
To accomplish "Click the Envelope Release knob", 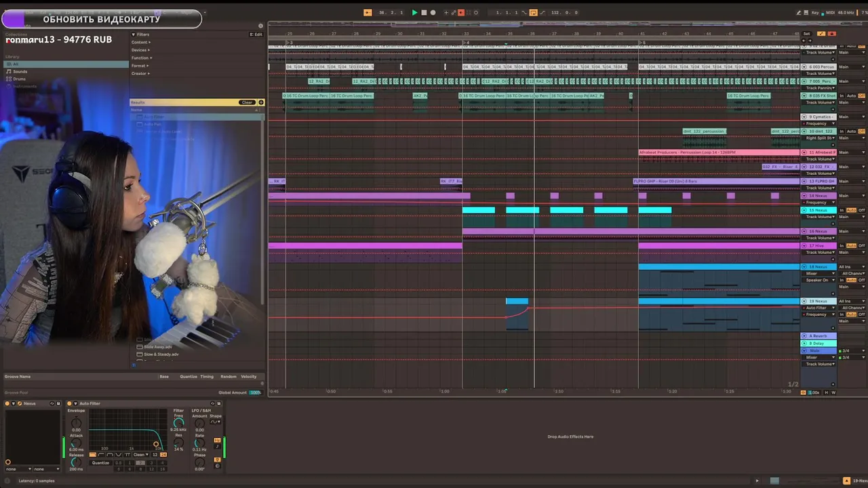I will 76,462.
